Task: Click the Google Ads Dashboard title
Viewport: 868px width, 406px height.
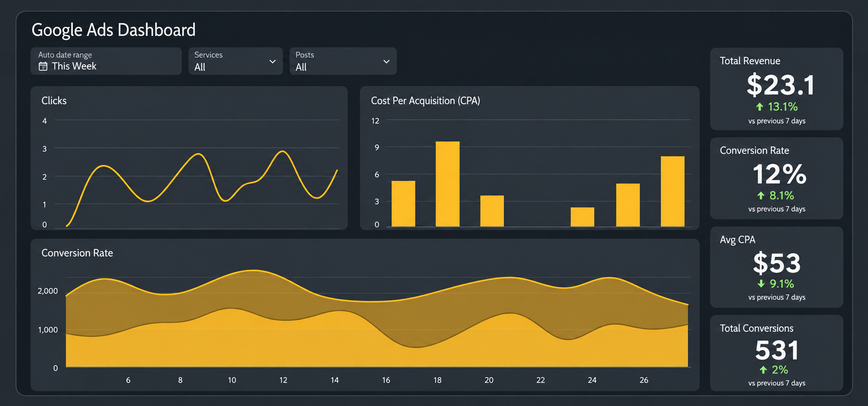Action: tap(114, 30)
